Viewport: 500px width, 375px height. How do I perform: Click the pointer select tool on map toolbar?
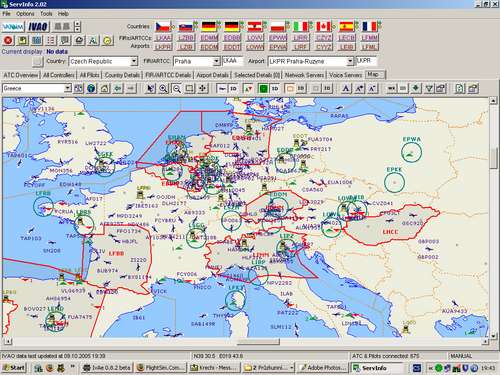150,88
